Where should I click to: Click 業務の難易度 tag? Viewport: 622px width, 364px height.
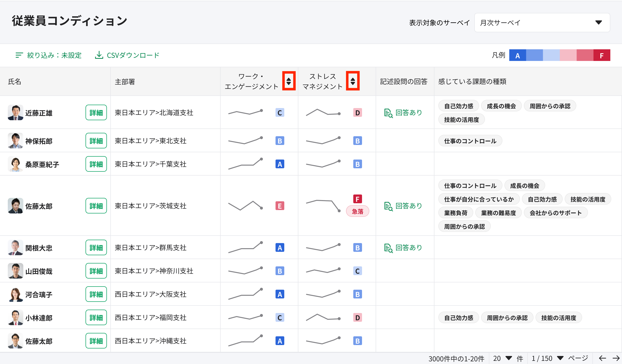[498, 213]
